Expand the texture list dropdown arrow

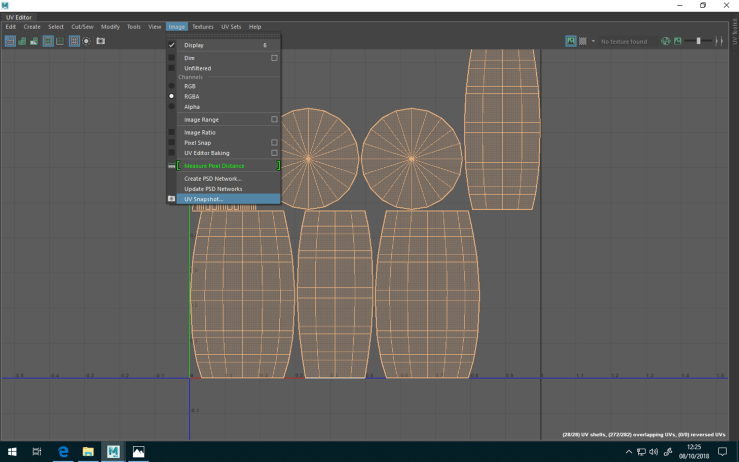593,41
